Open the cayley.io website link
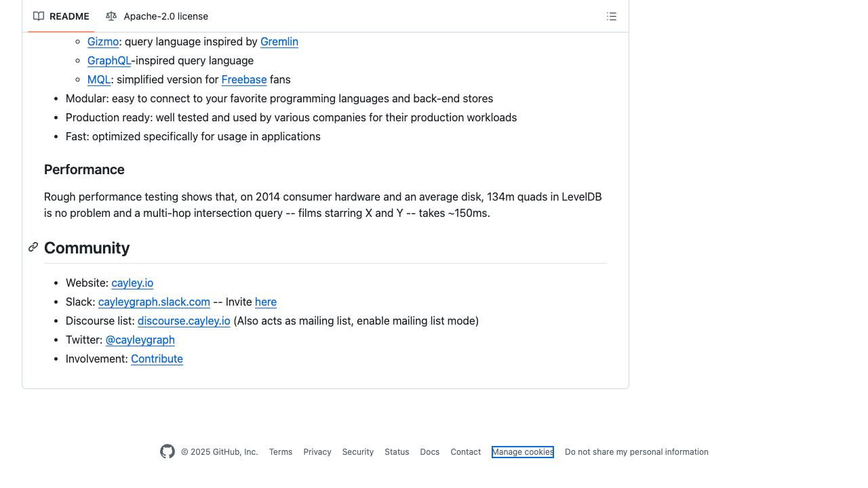Screen dimensions: 868x488 [x=132, y=283]
